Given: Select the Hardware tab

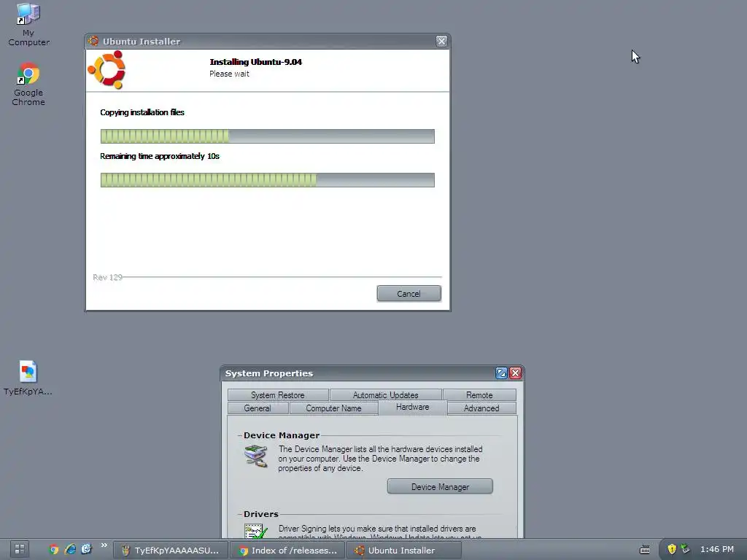Looking at the screenshot, I should (x=413, y=407).
